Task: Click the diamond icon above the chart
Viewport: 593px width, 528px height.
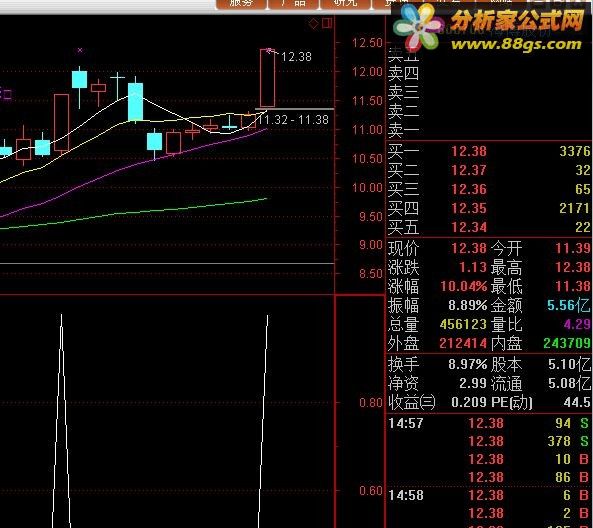Action: coord(314,24)
